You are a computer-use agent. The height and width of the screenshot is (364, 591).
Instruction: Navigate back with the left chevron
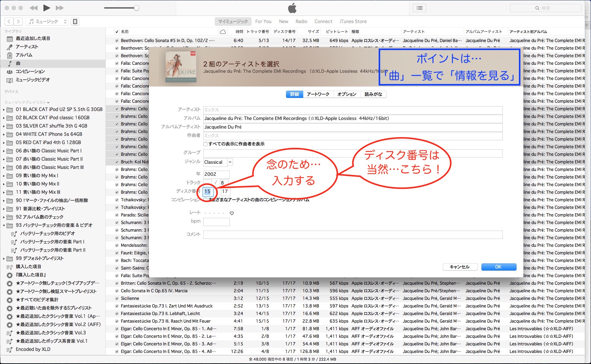click(x=9, y=21)
